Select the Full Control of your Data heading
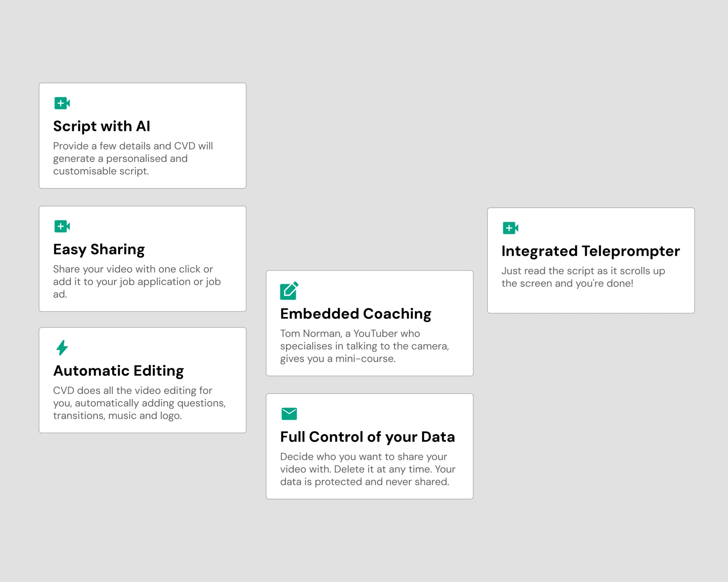 point(368,437)
